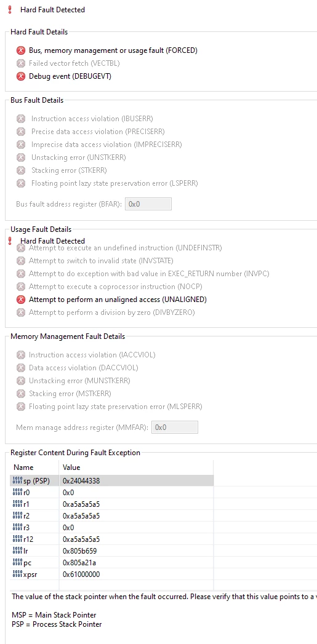317x644 pixels.
Task: Click the red DEBUGEVT status icon
Action: tap(20, 76)
